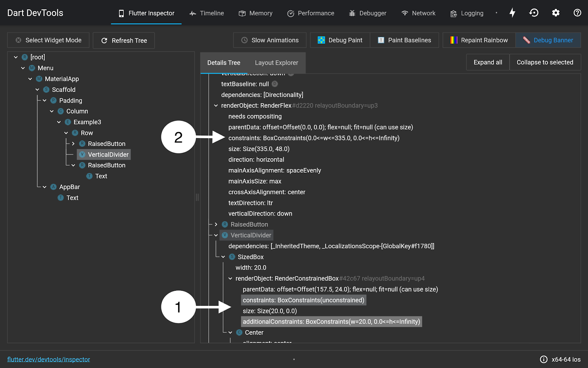
Task: Switch to the Layout Explorer tab
Action: [276, 63]
